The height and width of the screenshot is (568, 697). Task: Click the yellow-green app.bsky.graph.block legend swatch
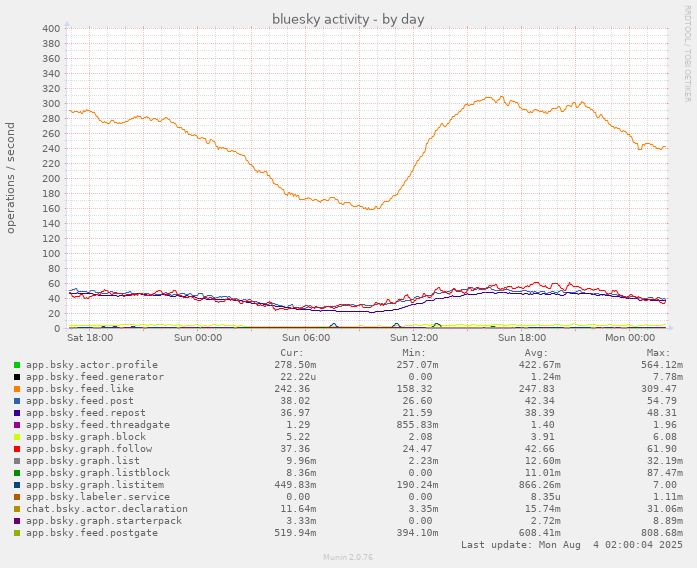coord(17,437)
